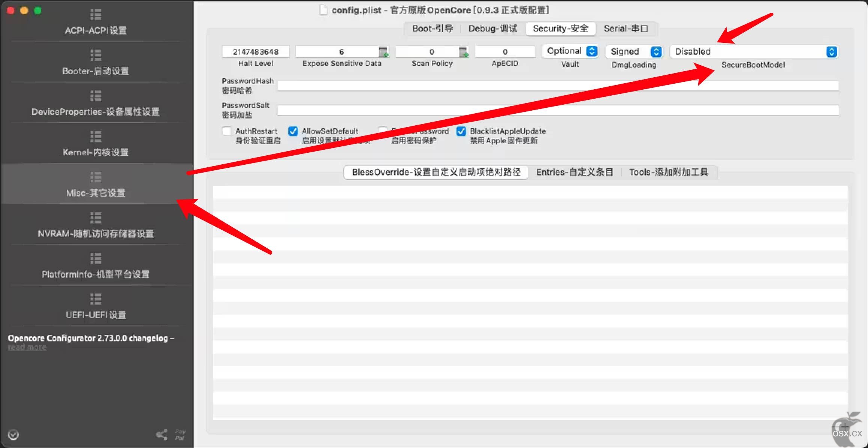The height and width of the screenshot is (448, 868).
Task: Select the Security-安全 tab
Action: [x=561, y=29]
